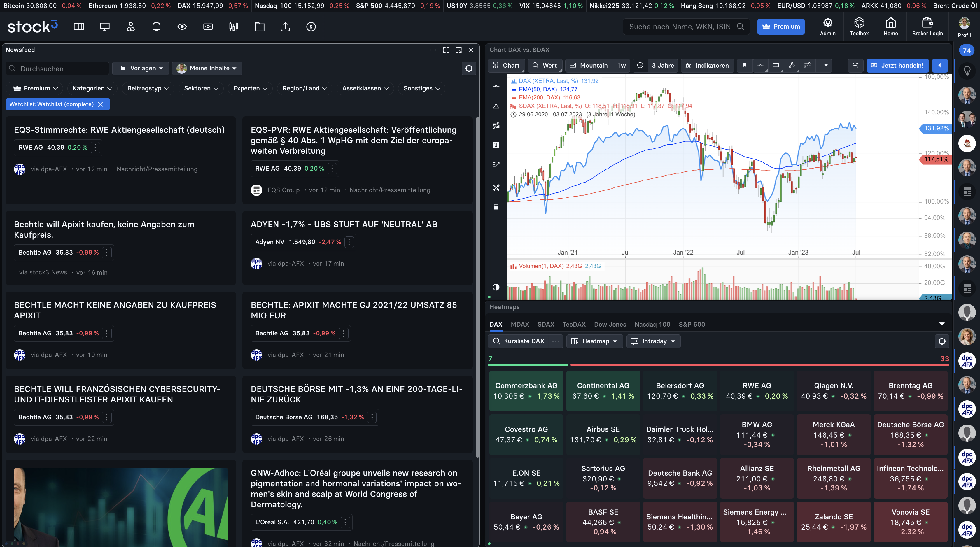
Task: Click the lightbulb icon in right sidebar
Action: click(x=967, y=71)
